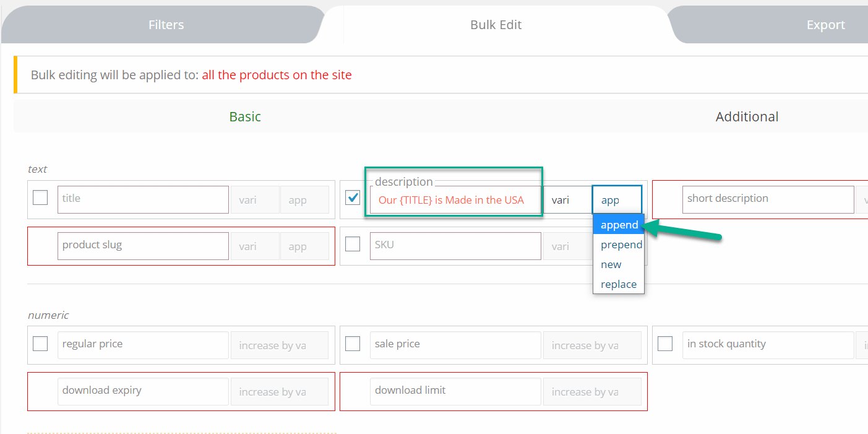The height and width of the screenshot is (434, 868).
Task: Pick replace from the dropdown list
Action: [619, 284]
